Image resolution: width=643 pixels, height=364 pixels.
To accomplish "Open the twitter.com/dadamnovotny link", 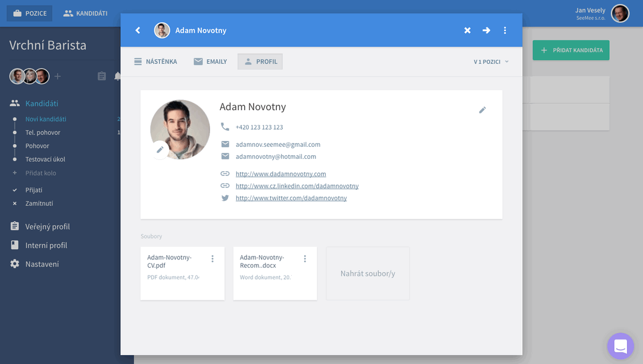I will (x=291, y=198).
